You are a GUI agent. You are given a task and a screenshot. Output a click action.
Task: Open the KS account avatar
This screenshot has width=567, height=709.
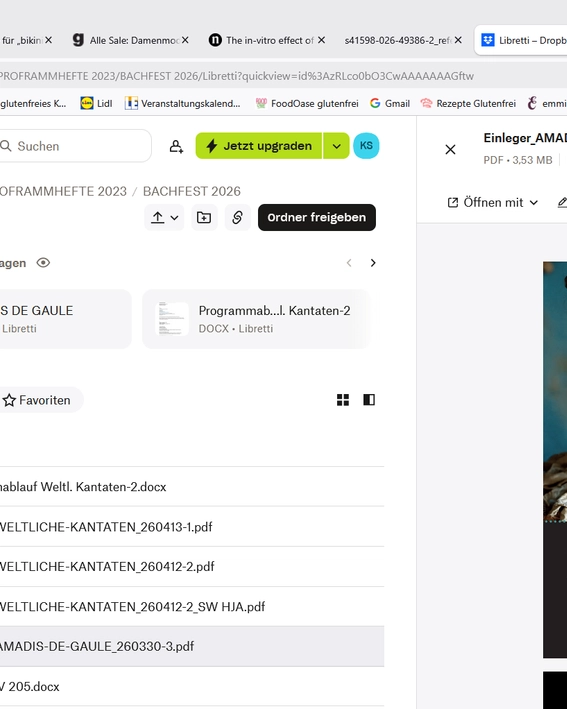pyautogui.click(x=366, y=146)
